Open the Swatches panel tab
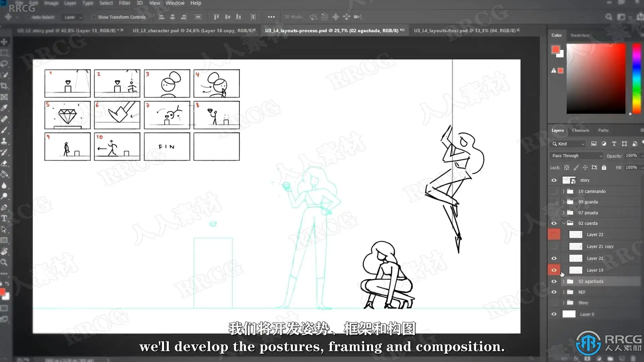644x362 pixels. (579, 35)
